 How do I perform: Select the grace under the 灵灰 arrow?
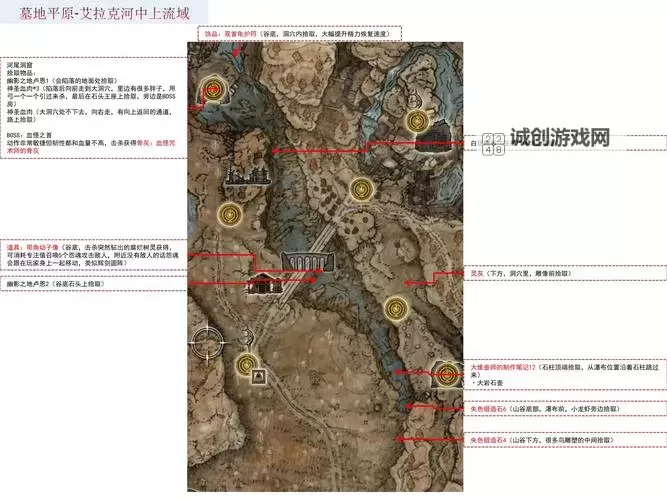tap(395, 309)
